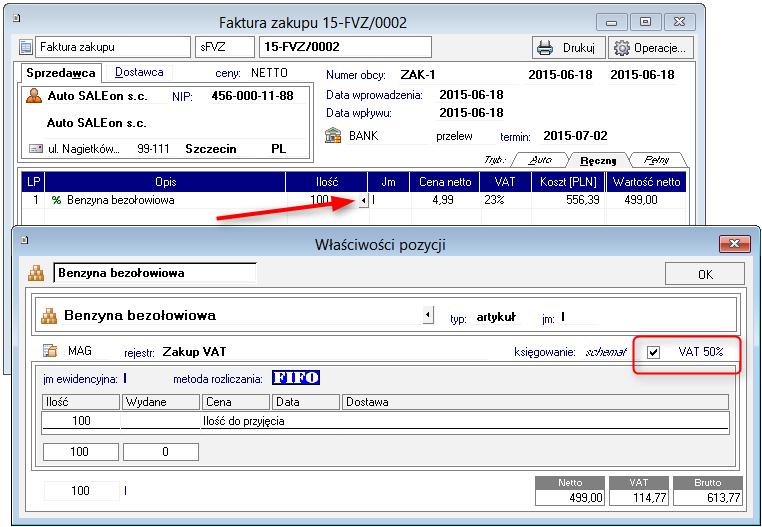The width and height of the screenshot is (762, 527).
Task: Maximize the Faktura zakupu window
Action: click(645, 22)
